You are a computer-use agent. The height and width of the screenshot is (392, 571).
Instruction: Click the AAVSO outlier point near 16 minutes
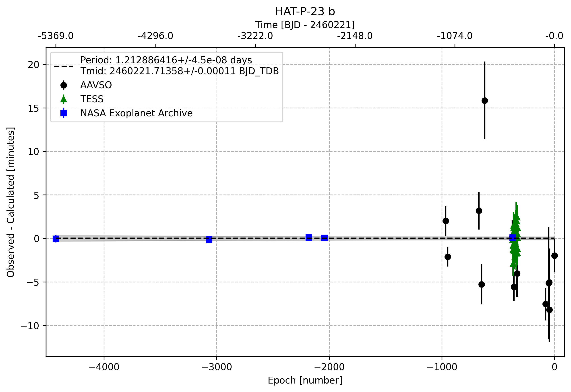(x=485, y=101)
